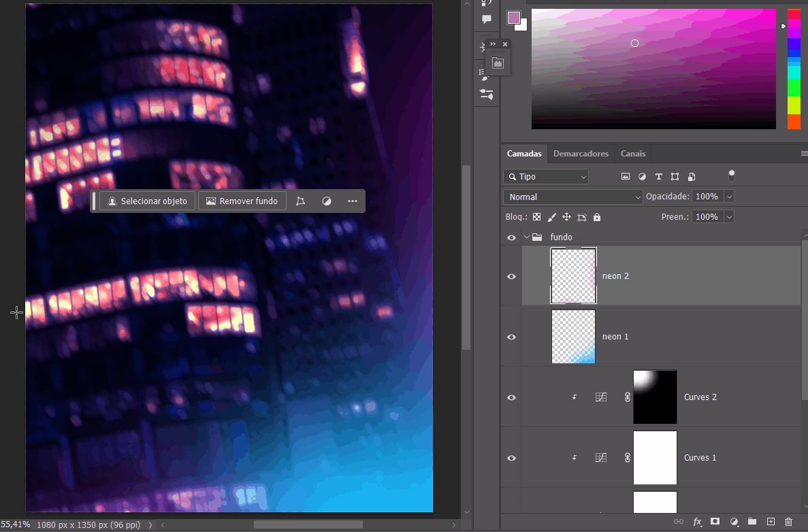Select the Curves 1 white mask thumbnail
The width and height of the screenshot is (808, 532).
pyautogui.click(x=655, y=457)
